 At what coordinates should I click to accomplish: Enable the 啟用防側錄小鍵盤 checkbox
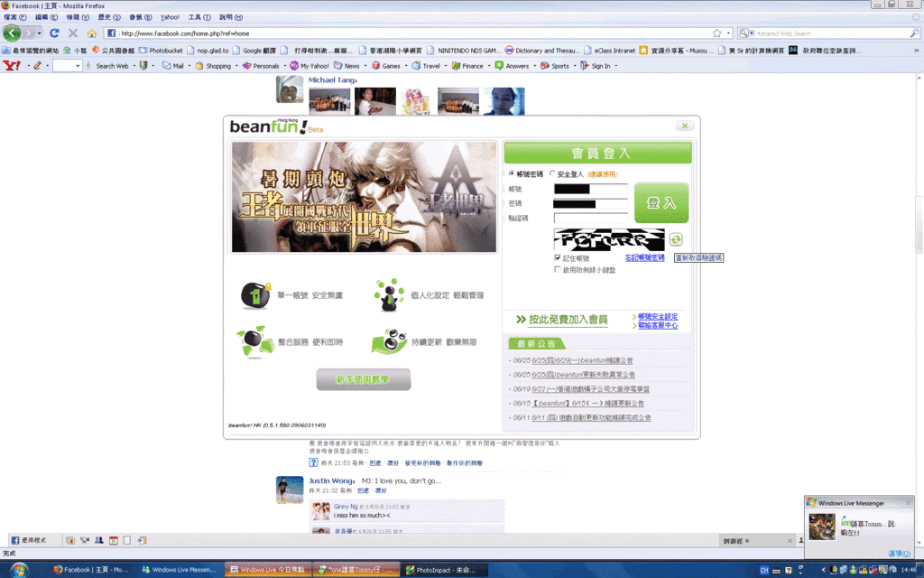pyautogui.click(x=558, y=269)
